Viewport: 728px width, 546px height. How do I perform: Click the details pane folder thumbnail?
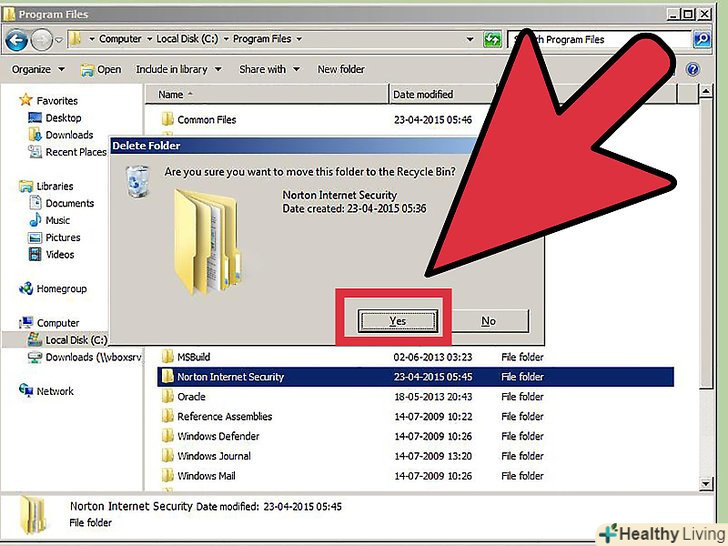point(33,514)
